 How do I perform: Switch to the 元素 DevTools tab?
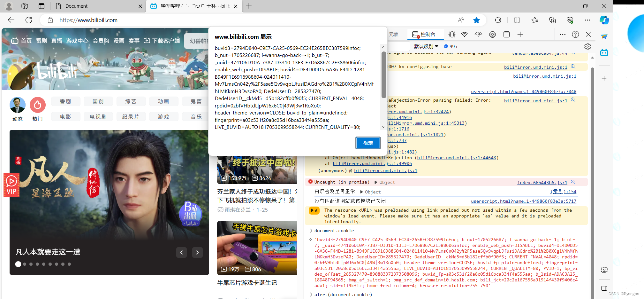coord(393,35)
